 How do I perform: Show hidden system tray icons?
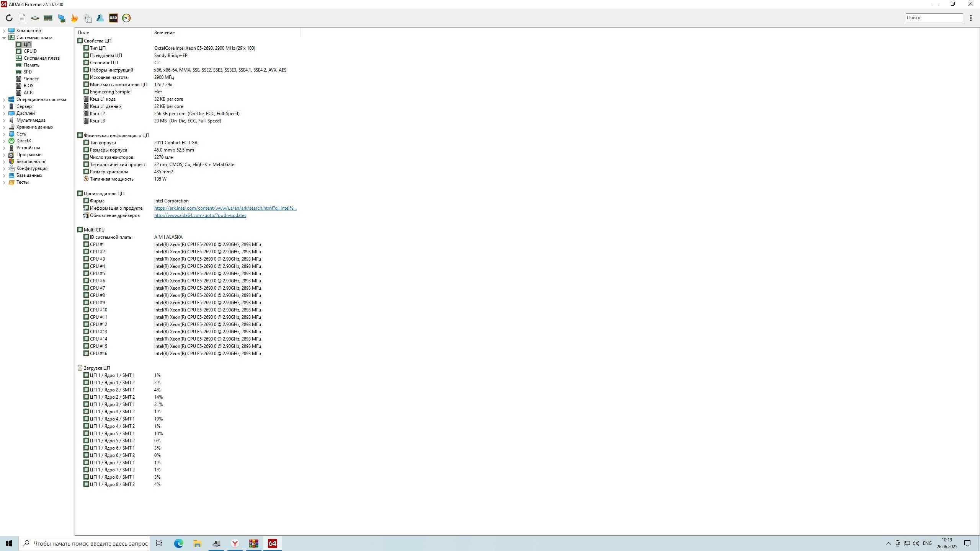pyautogui.click(x=888, y=543)
